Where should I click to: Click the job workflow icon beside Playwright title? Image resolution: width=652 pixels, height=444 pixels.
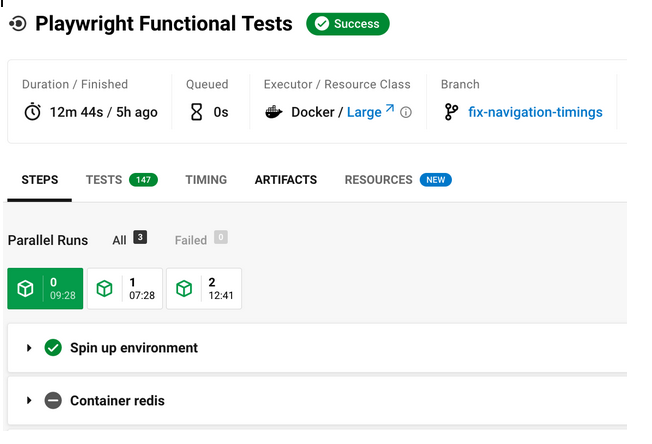[x=17, y=24]
